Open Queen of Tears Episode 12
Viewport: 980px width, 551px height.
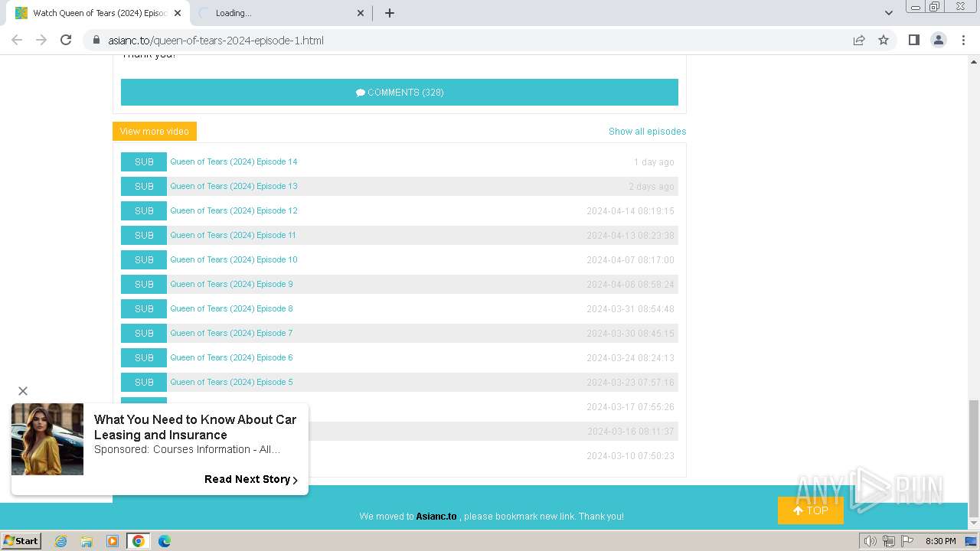coord(234,210)
